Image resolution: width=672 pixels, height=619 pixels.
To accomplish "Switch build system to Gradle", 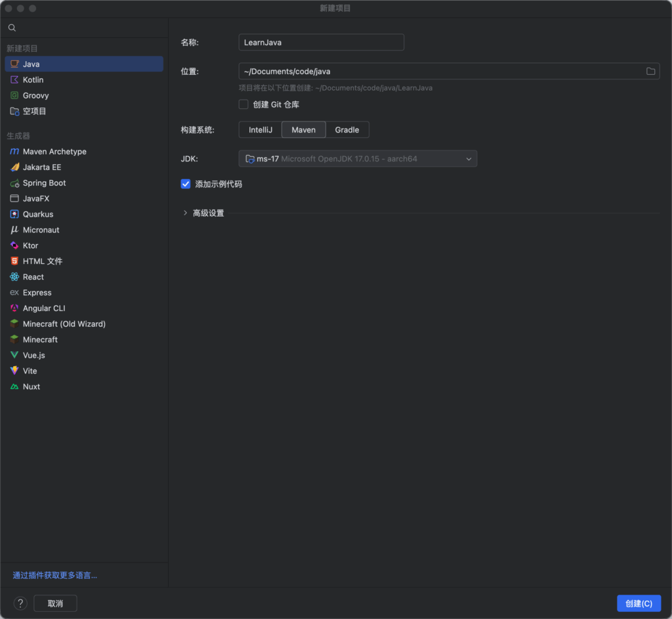I will point(346,130).
